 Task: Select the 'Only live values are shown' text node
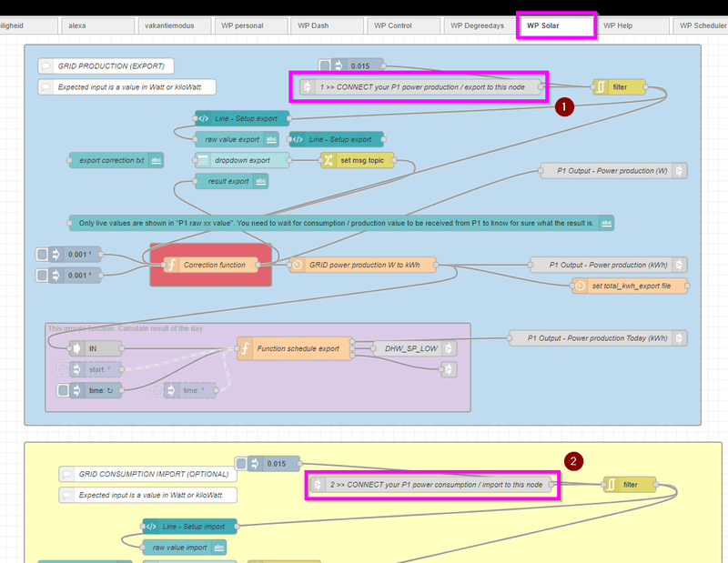point(342,223)
